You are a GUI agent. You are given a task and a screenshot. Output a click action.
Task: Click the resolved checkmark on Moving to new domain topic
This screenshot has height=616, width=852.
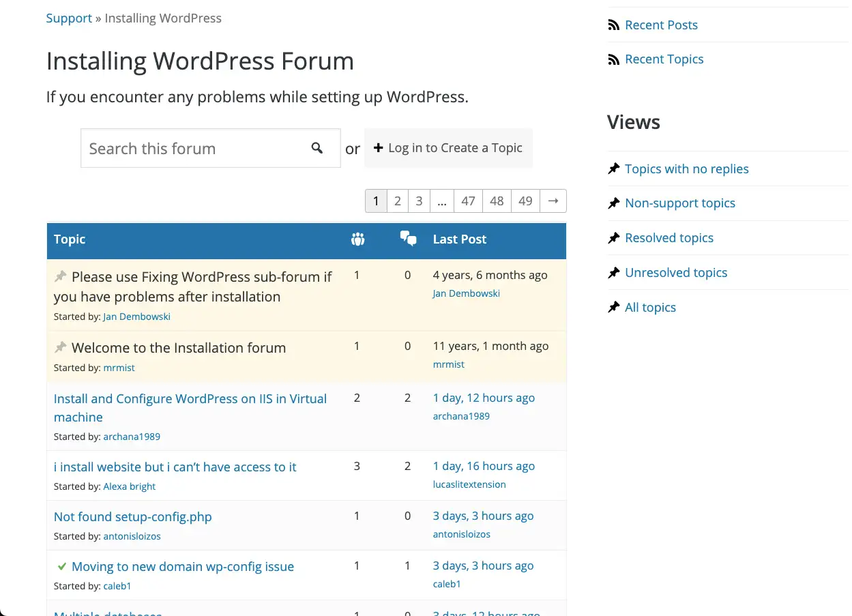tap(61, 566)
